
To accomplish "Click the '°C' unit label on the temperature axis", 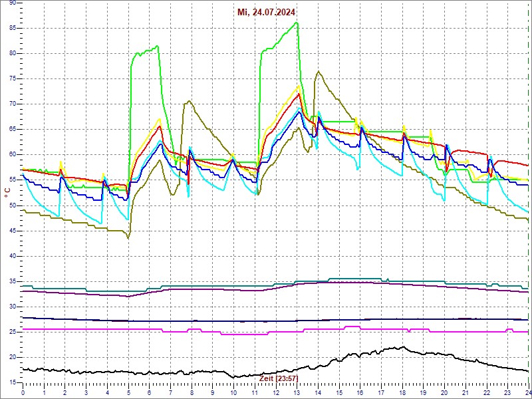I will (x=7, y=194).
